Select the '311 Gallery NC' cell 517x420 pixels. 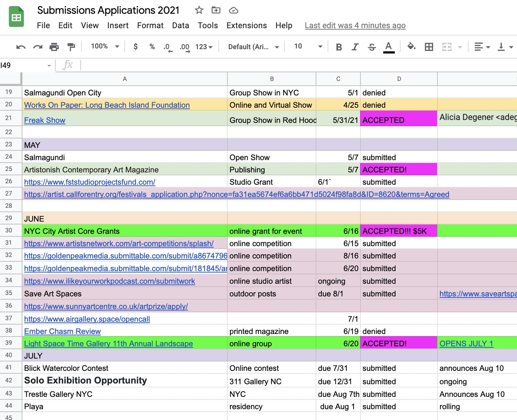pyautogui.click(x=272, y=381)
